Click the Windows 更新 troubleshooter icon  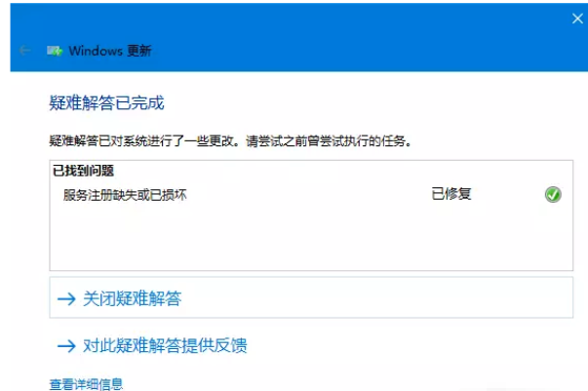click(x=55, y=51)
